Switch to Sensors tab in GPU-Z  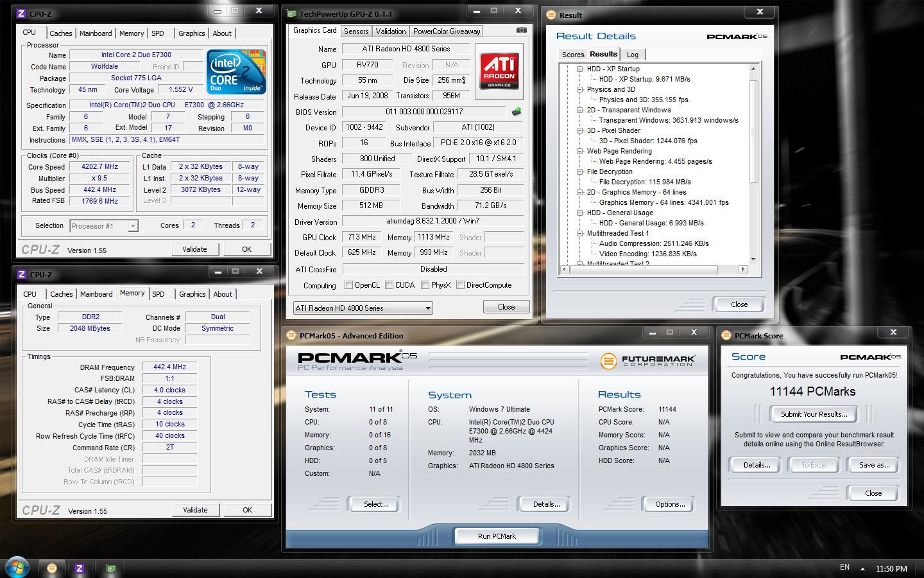click(x=356, y=31)
